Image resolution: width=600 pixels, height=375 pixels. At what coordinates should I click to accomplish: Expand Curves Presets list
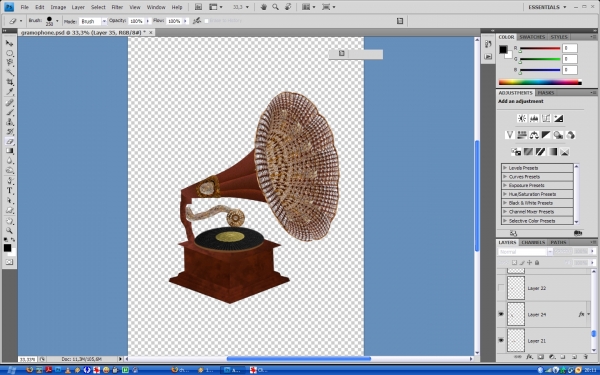(505, 176)
